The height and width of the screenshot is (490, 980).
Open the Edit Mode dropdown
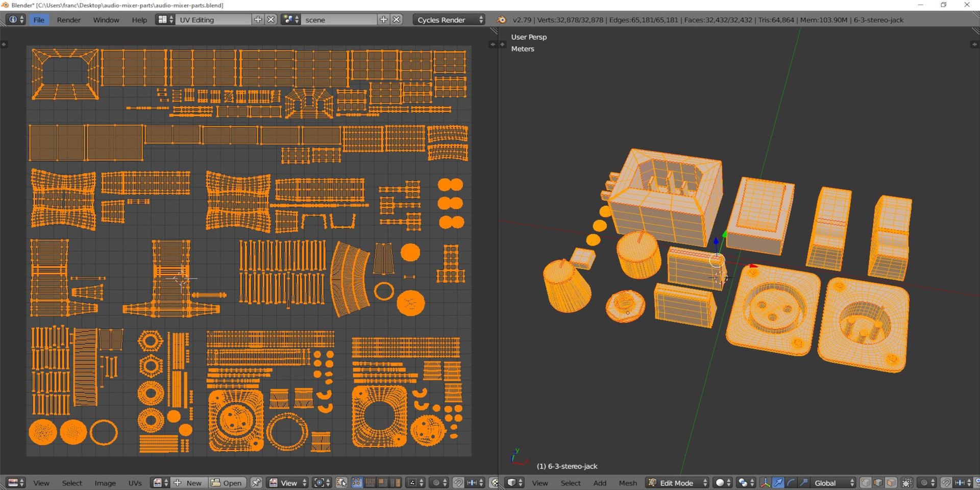click(677, 482)
